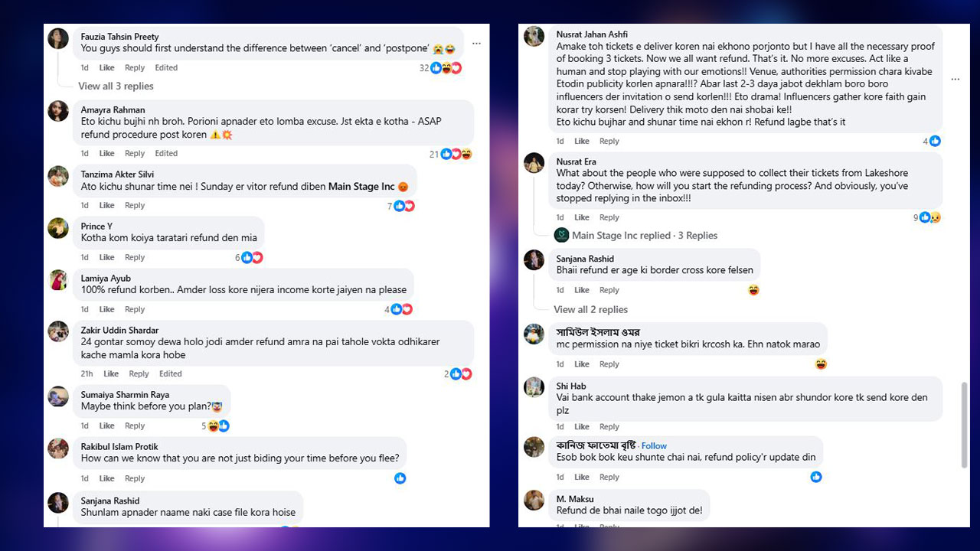Click the Follow link next to কানিজ ফাতেমা বৃষ্টি
Screen dimensions: 980x551
[654, 446]
